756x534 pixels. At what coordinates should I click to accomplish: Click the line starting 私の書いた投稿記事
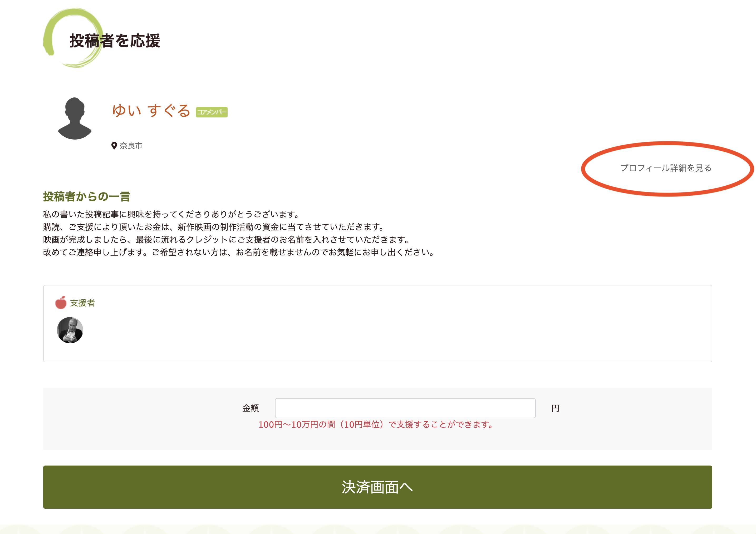[x=171, y=214]
